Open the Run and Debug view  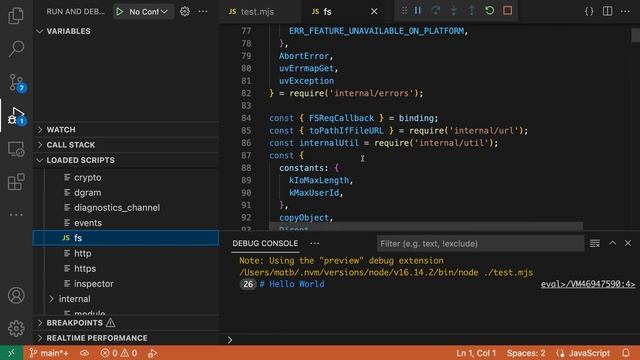17,116
